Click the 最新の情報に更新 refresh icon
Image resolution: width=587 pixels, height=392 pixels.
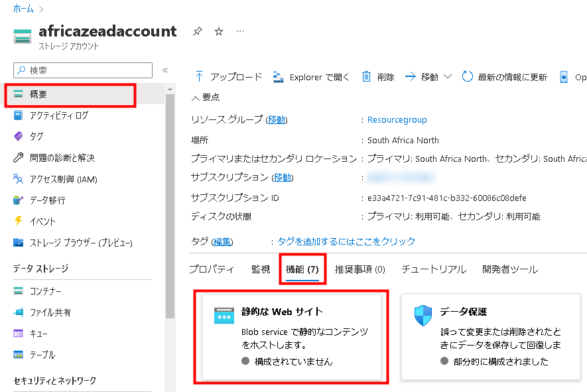tap(467, 76)
